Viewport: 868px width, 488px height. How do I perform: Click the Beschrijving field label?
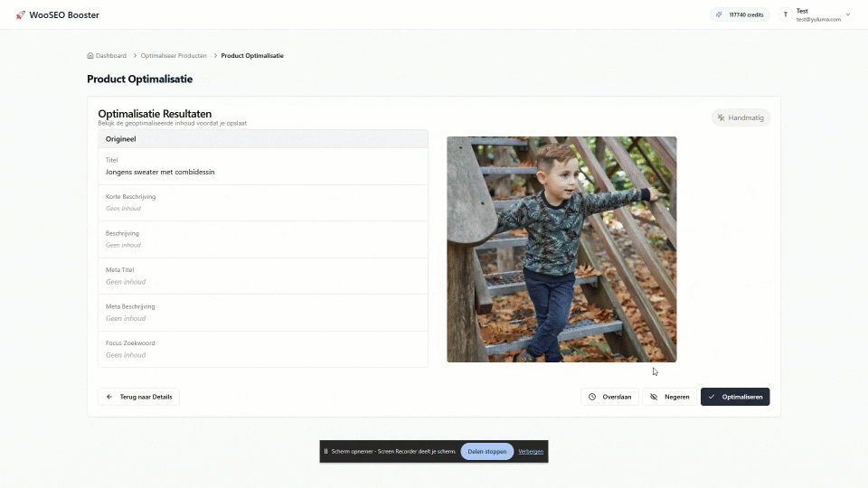(122, 233)
